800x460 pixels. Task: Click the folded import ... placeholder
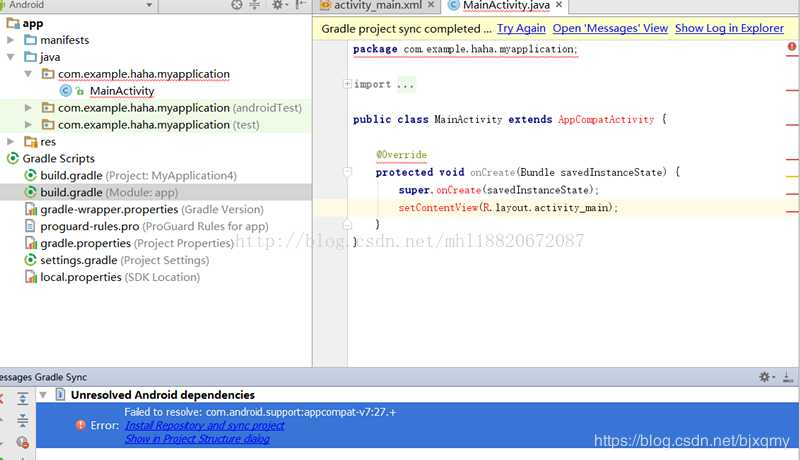click(406, 84)
